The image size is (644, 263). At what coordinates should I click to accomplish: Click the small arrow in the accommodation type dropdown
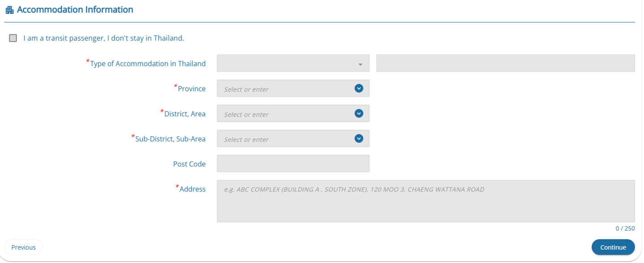(x=360, y=64)
